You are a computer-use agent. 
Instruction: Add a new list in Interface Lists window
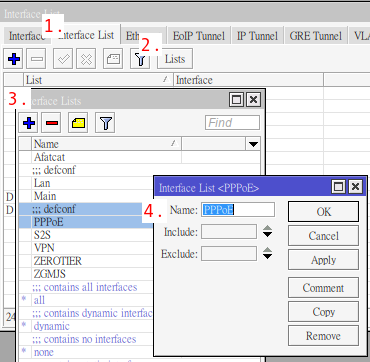pos(28,123)
